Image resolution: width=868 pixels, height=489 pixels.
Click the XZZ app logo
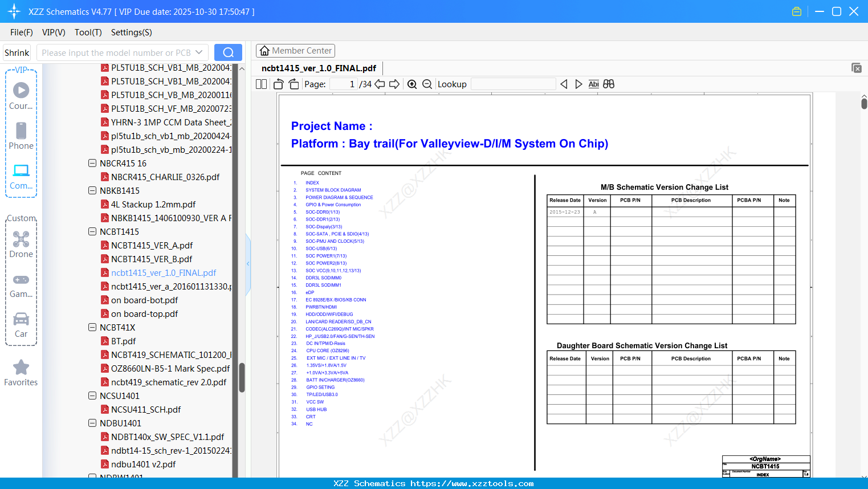14,11
